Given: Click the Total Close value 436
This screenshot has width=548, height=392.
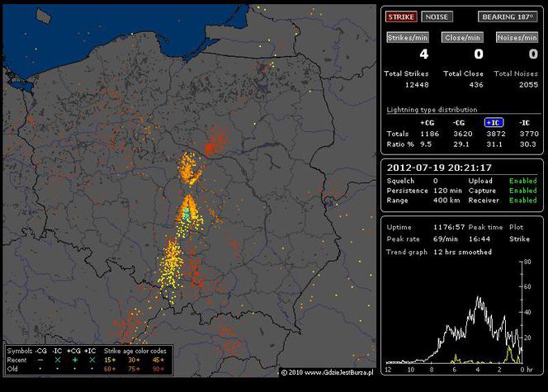Looking at the screenshot, I should (476, 84).
